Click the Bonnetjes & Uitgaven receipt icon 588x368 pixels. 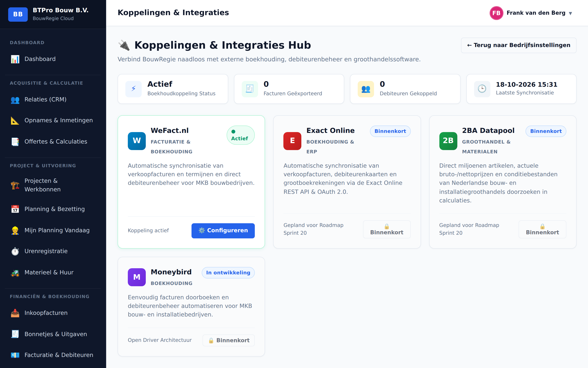[x=15, y=334]
